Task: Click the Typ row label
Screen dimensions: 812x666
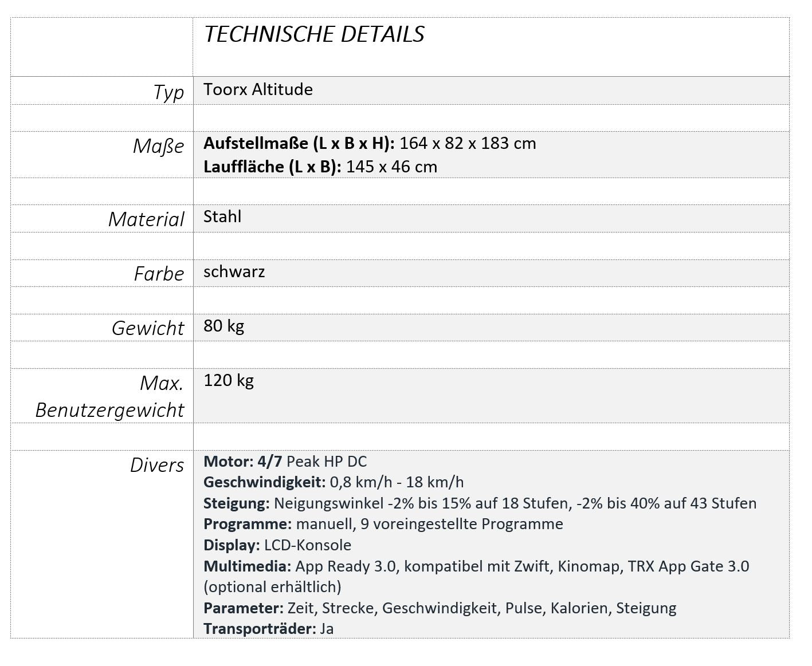Action: tap(168, 92)
